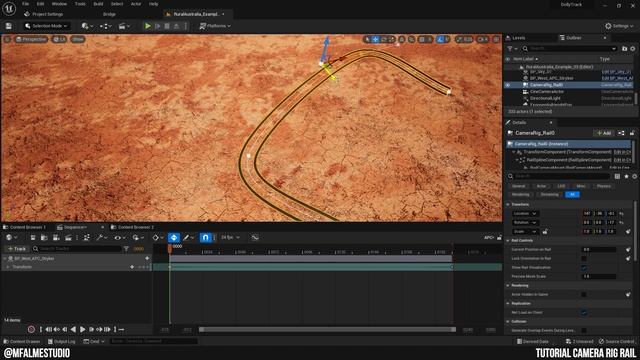Open the Sequencer curve editor

(255, 238)
